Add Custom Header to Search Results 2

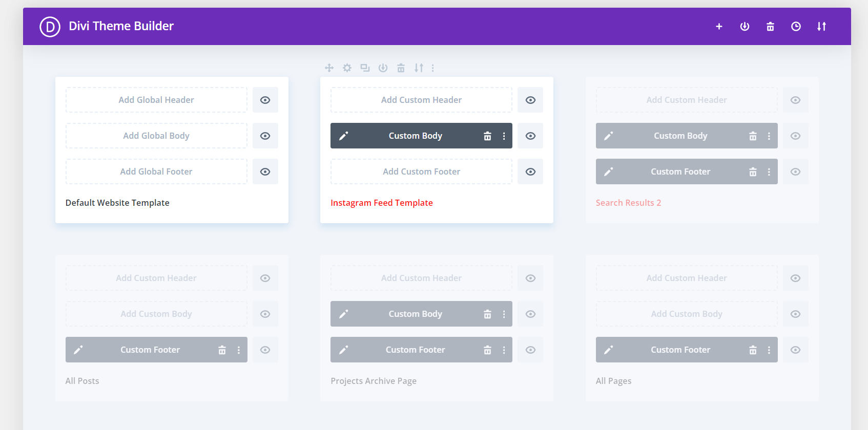[x=687, y=100]
